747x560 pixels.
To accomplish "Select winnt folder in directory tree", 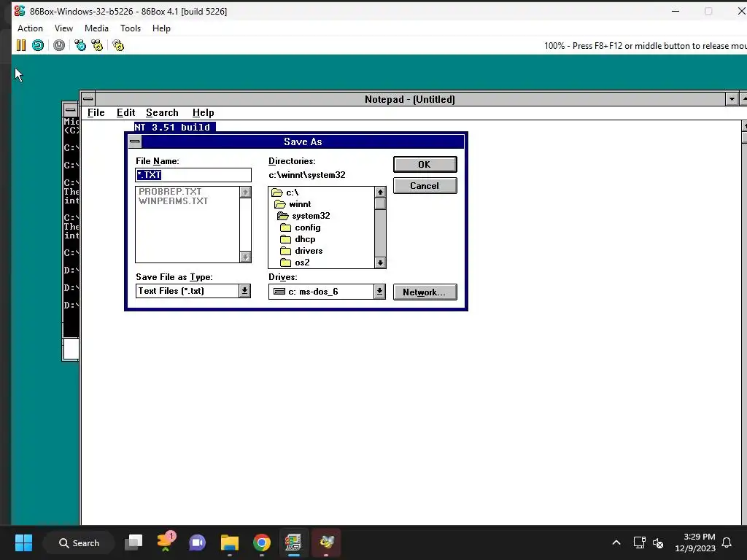I will point(293,204).
